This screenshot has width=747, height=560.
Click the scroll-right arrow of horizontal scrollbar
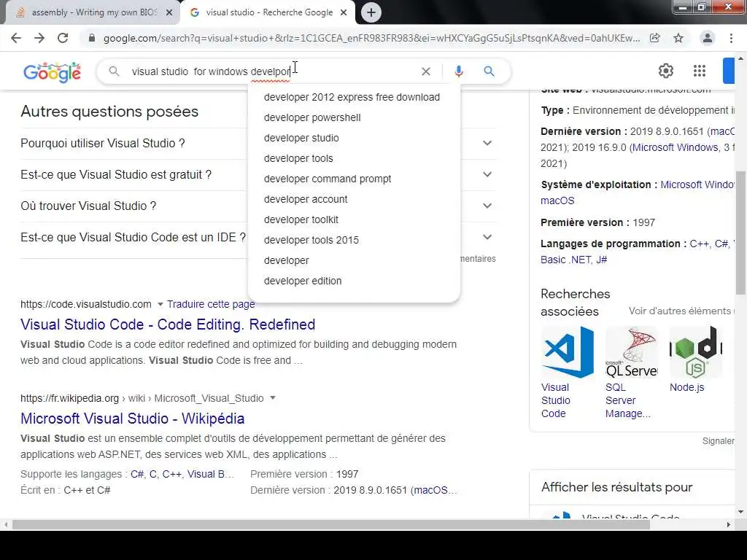[x=729, y=525]
